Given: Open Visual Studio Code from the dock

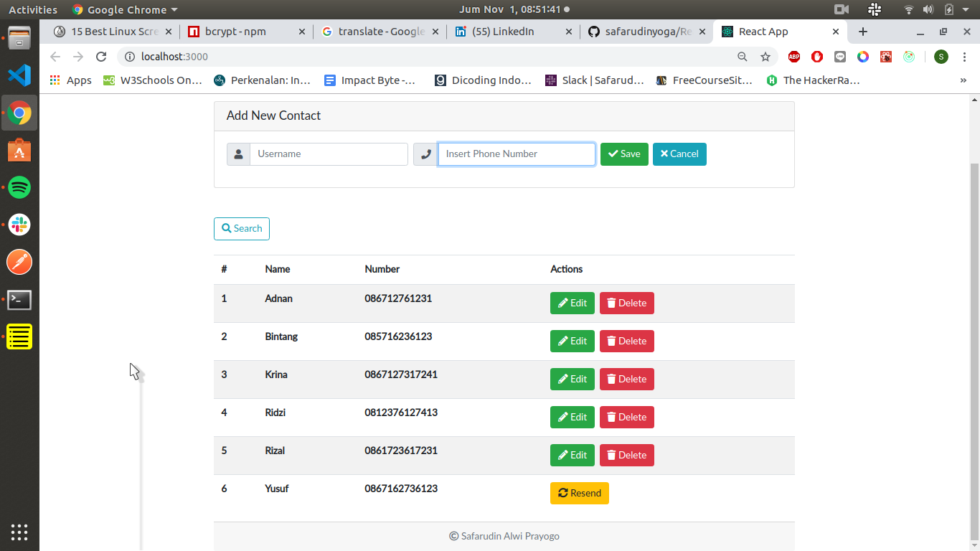Looking at the screenshot, I should (x=19, y=75).
